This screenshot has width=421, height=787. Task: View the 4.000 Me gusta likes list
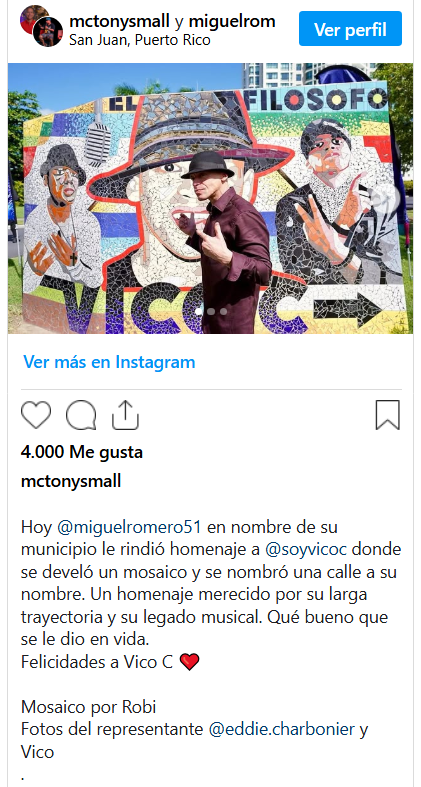[82, 452]
